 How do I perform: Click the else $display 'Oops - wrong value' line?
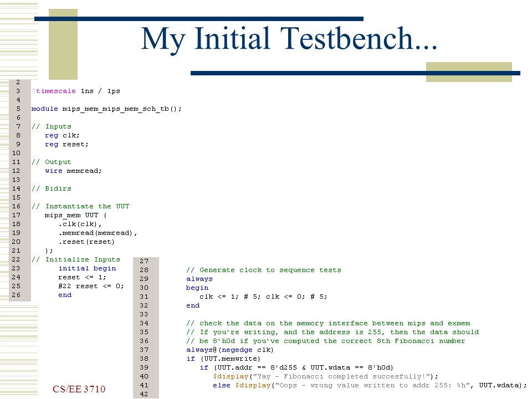[x=370, y=386]
